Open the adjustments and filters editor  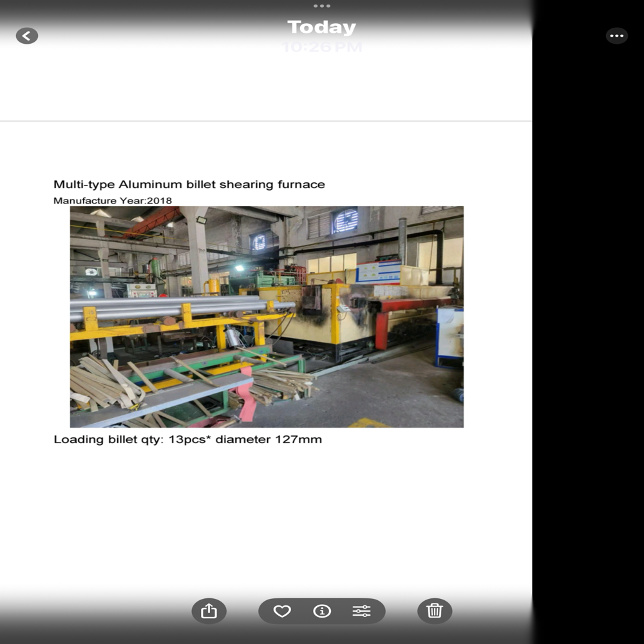point(361,611)
